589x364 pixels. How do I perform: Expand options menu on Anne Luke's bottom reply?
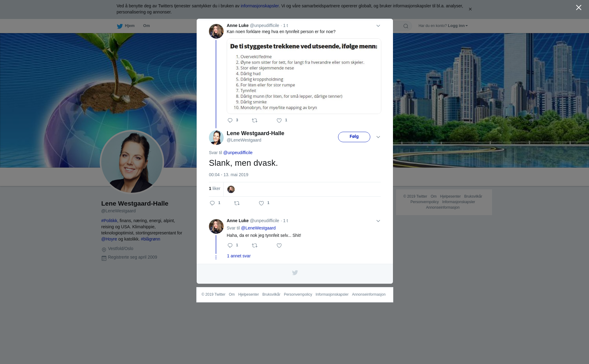(x=378, y=221)
